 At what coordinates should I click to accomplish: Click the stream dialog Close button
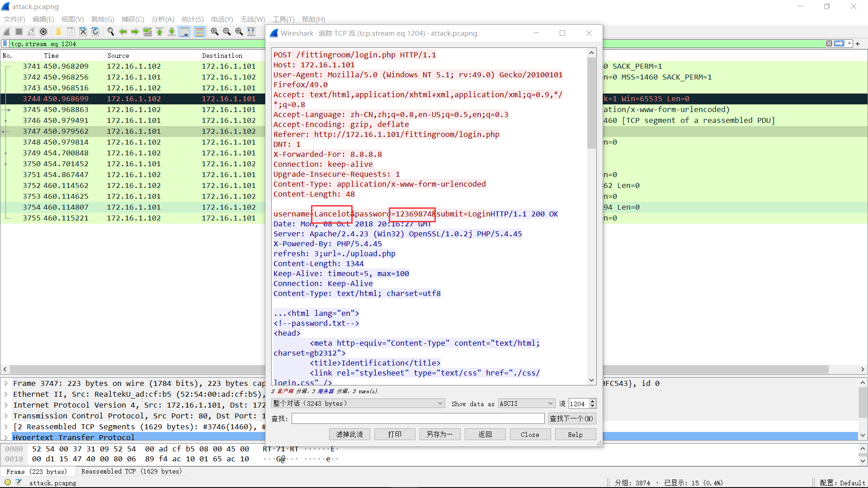coord(530,434)
